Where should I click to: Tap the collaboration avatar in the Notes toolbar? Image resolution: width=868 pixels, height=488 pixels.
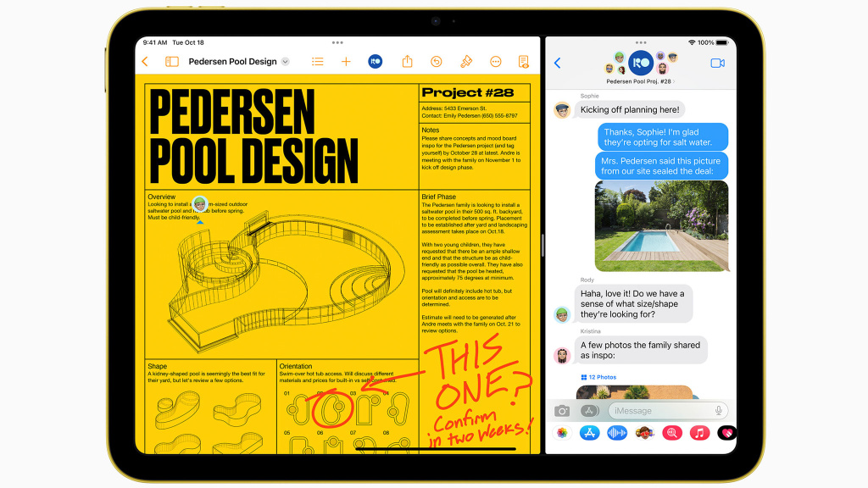376,61
